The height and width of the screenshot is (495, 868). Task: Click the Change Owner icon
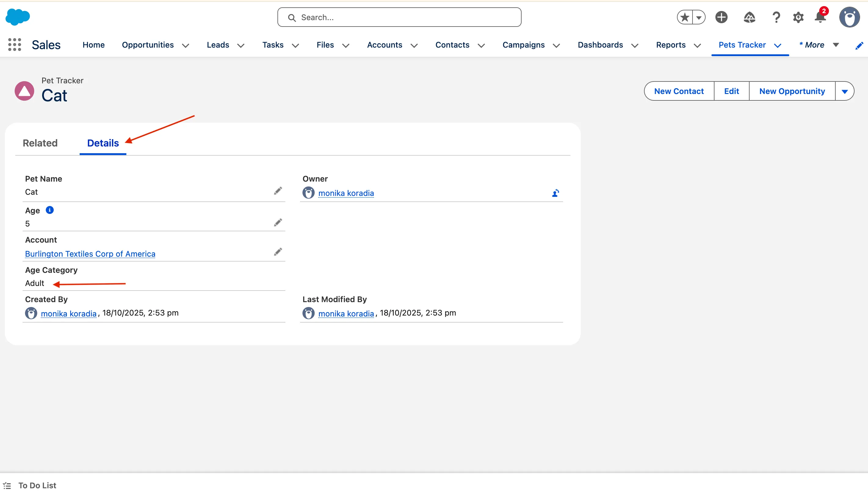[x=555, y=193]
